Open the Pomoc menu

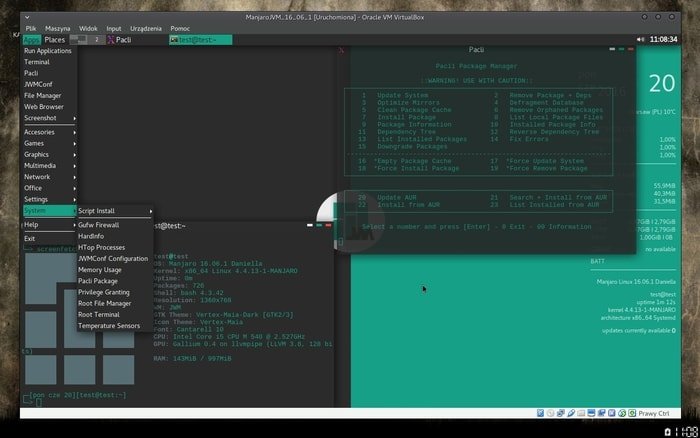[x=180, y=29]
